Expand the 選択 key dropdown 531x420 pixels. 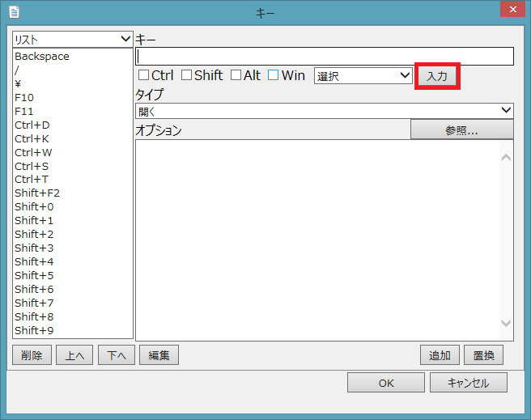[363, 75]
